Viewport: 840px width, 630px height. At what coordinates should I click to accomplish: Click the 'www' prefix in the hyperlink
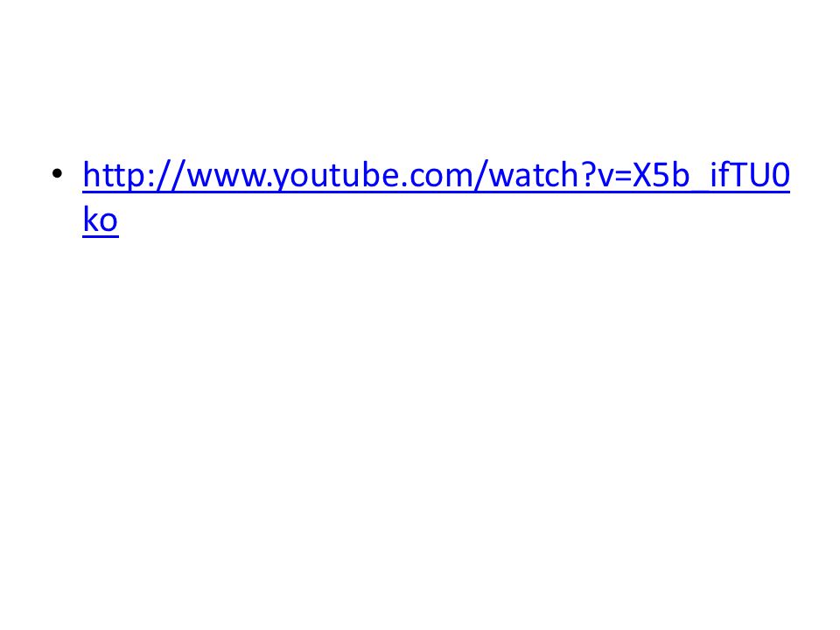228,177
